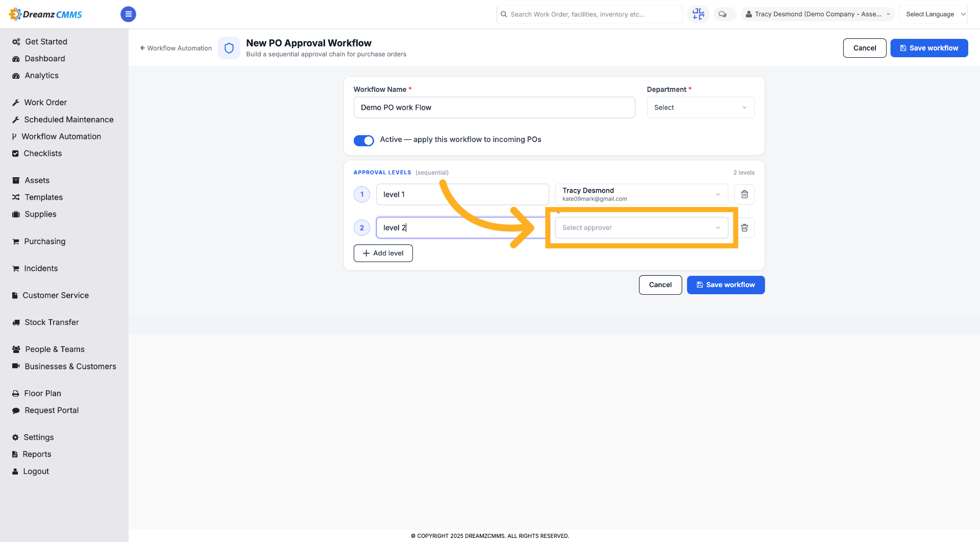This screenshot has height=542, width=980.
Task: Click the Work Order wrench icon
Action: click(16, 103)
